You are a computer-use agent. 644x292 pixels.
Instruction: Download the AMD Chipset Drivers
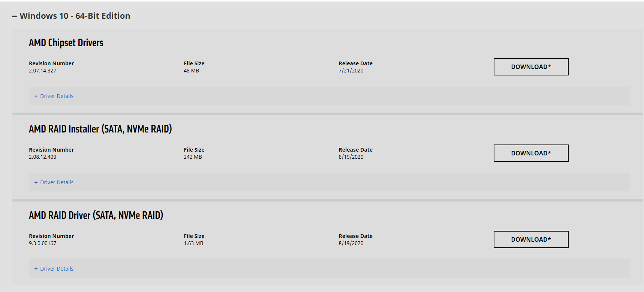(531, 67)
